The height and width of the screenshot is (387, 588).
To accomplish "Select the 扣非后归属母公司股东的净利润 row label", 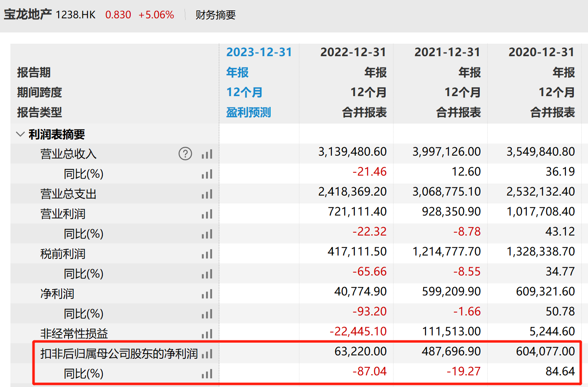I will [119, 354].
